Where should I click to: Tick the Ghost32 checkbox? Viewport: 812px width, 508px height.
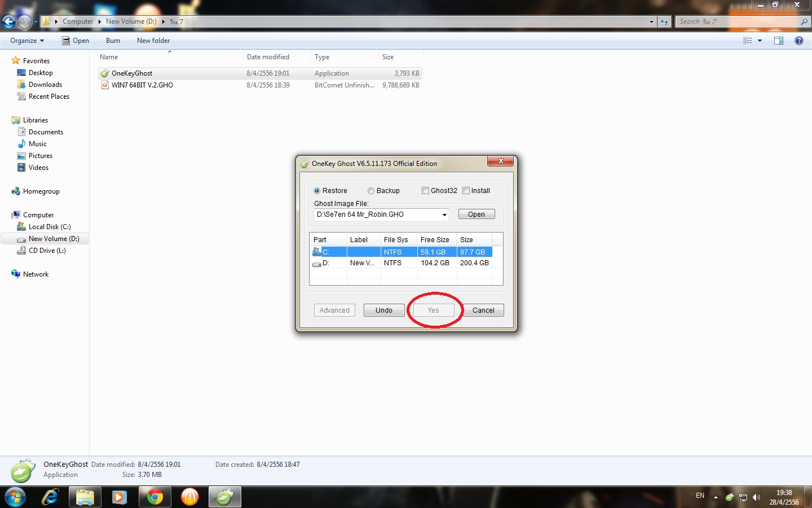tap(425, 191)
